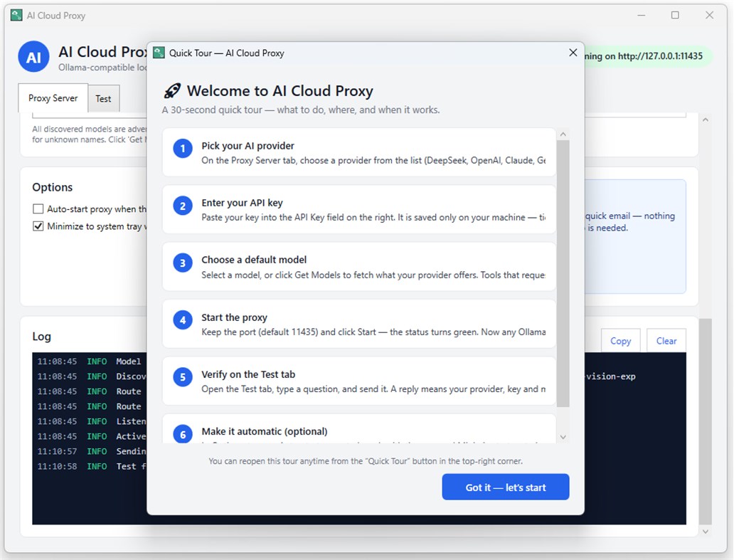Viewport: 734px width, 560px height.
Task: Click main window scroll up arrow
Action: point(706,120)
